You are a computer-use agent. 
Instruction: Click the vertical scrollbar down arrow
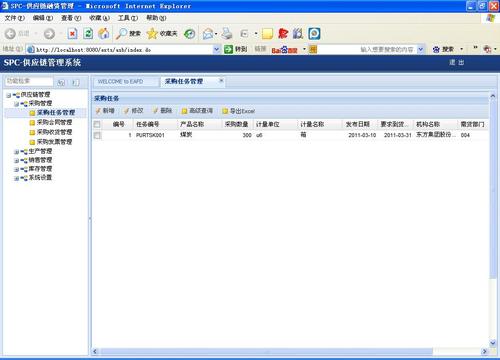[493, 343]
